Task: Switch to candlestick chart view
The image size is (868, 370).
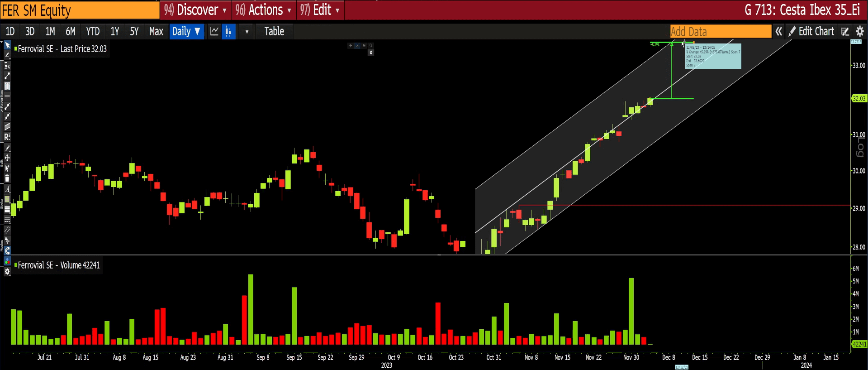Action: click(x=228, y=31)
